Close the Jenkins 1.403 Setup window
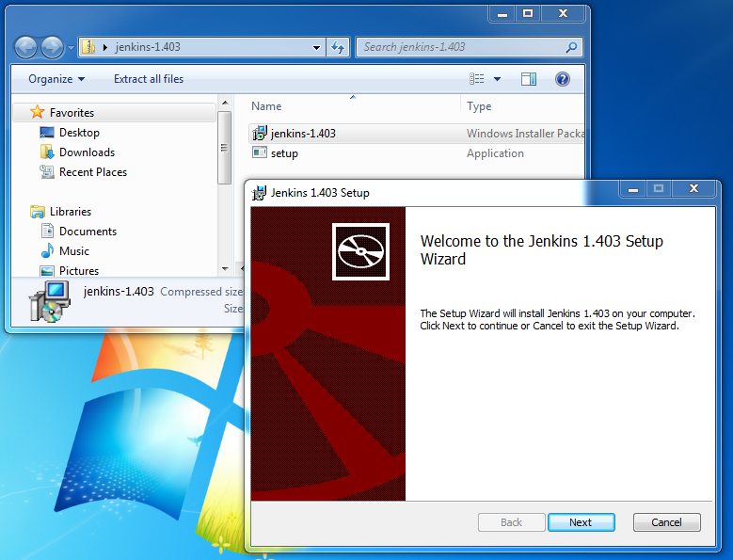Image resolution: width=733 pixels, height=560 pixels. coord(693,189)
